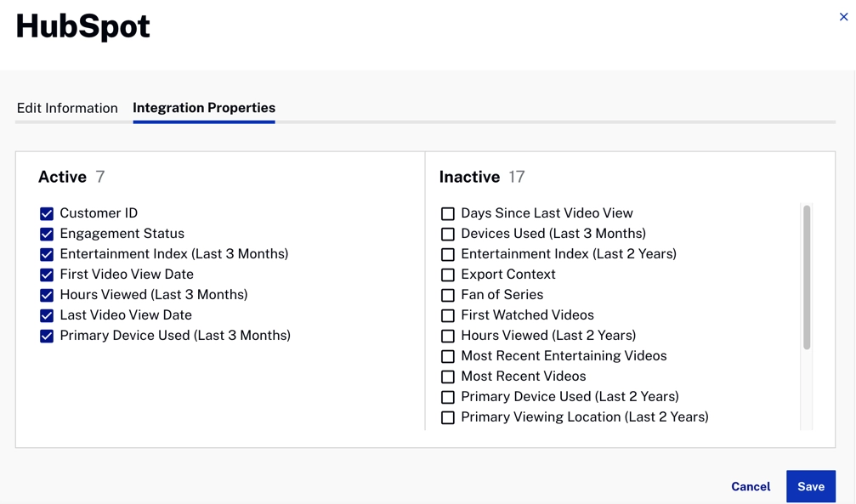This screenshot has height=504, width=856.
Task: Uncheck First Video View Date
Action: click(x=47, y=275)
